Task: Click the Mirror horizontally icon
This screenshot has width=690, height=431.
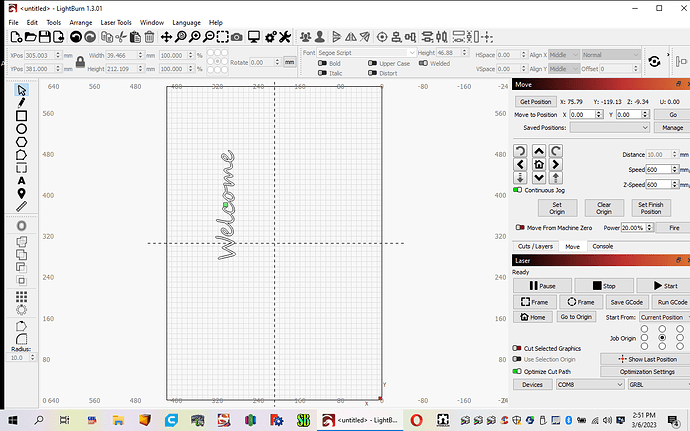Action: tap(351, 37)
